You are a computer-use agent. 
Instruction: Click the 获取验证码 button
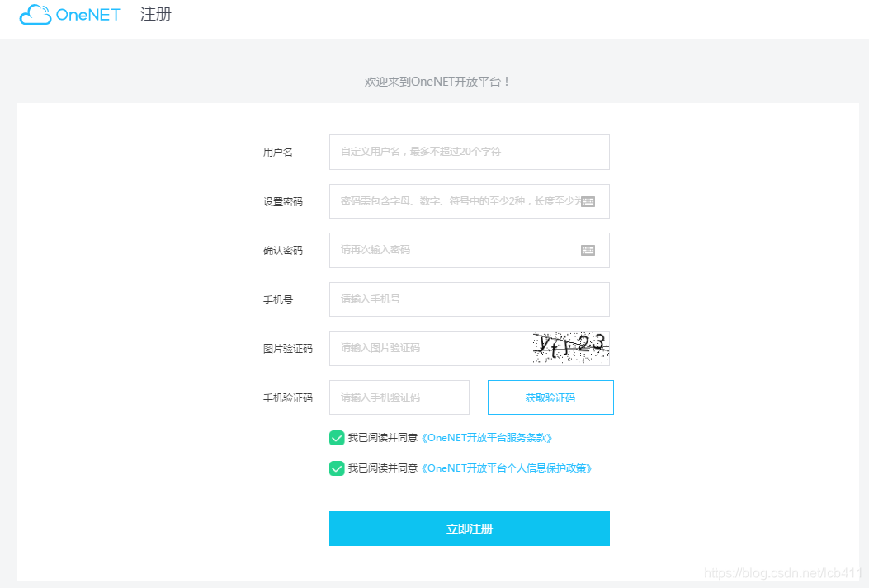click(550, 397)
